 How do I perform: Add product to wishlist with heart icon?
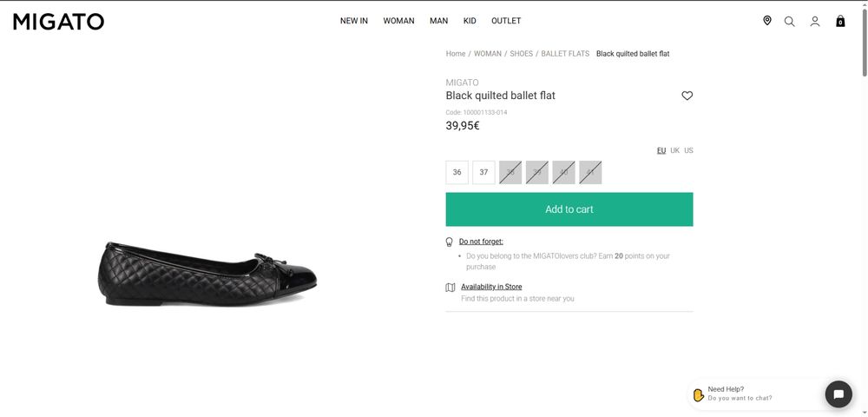(x=687, y=96)
